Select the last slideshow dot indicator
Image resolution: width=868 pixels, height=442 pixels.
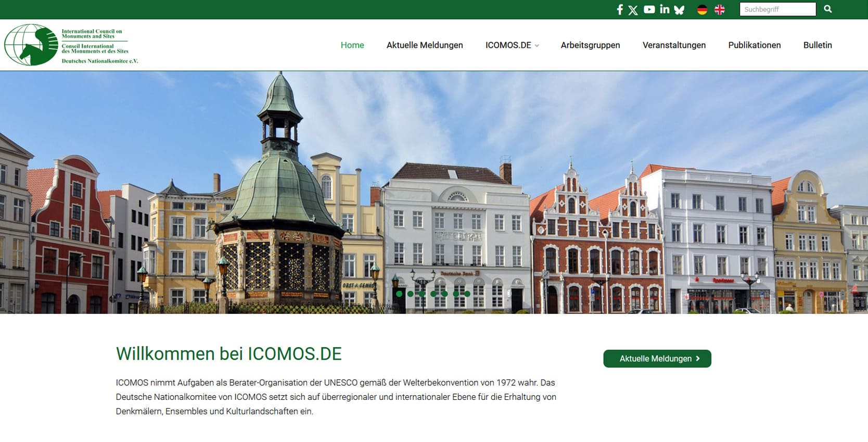pos(467,294)
